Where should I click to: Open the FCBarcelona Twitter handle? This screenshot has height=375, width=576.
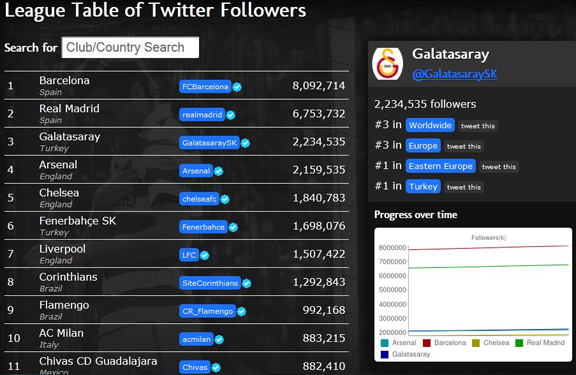point(205,87)
